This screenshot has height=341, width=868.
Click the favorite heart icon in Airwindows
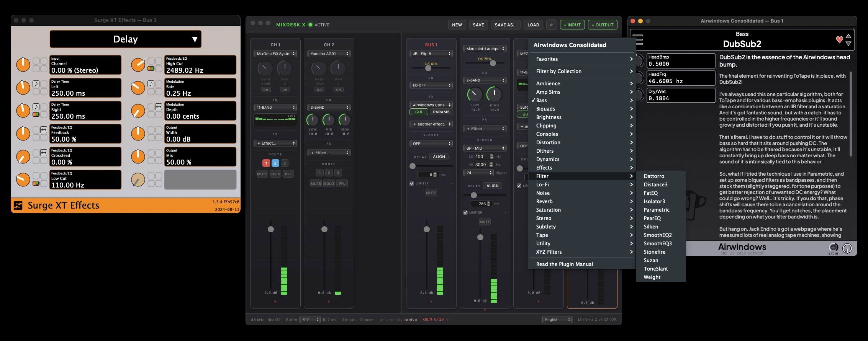click(839, 39)
